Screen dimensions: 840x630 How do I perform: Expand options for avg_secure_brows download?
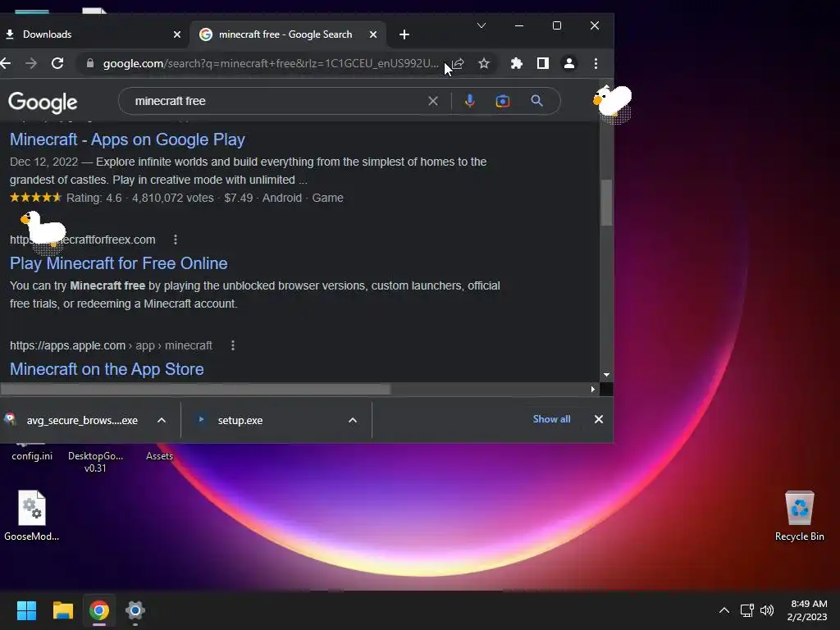[162, 420]
